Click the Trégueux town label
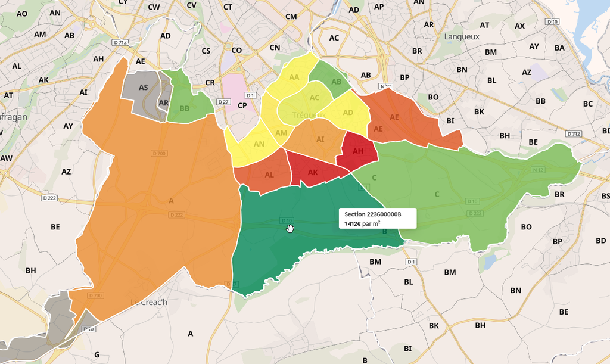This screenshot has height=364, width=610. (x=309, y=115)
